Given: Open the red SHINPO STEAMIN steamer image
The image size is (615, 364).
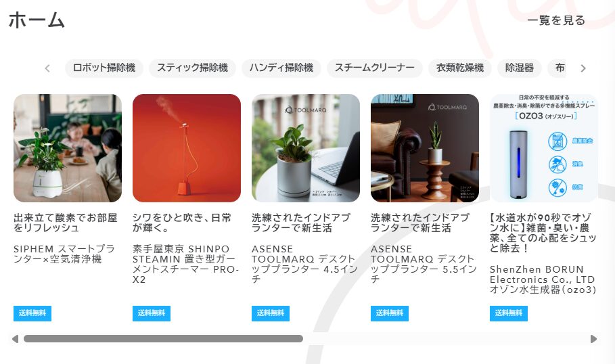Looking at the screenshot, I should click(x=187, y=148).
